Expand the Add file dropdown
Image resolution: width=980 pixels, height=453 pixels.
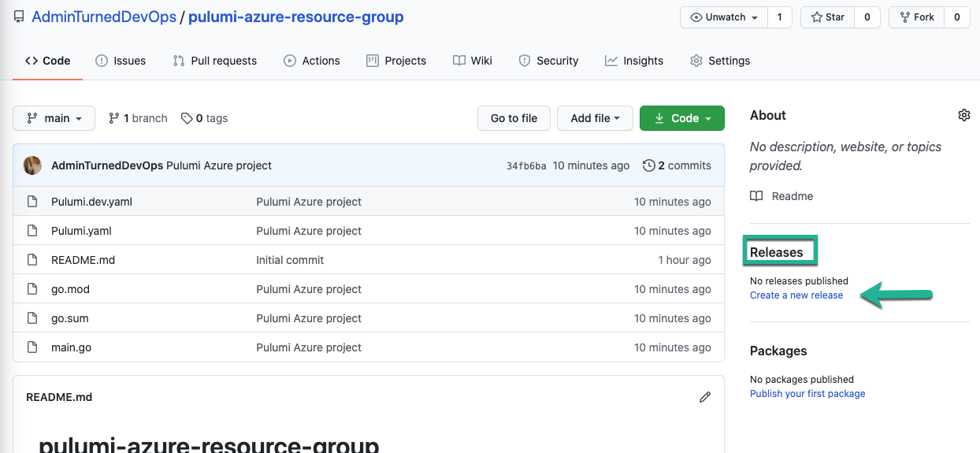click(594, 118)
